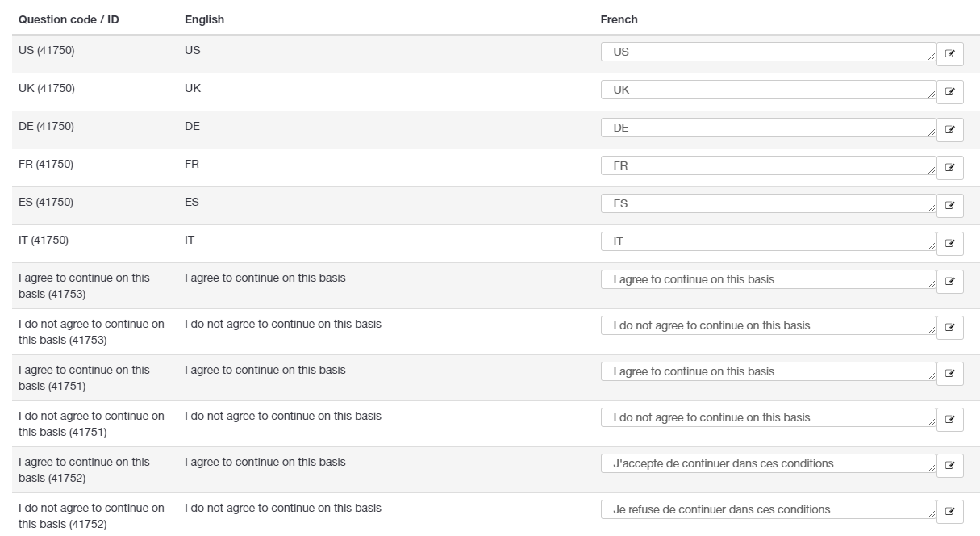Open editor for "Je refuse de continuer" translation
The height and width of the screenshot is (536, 980).
pyautogui.click(x=949, y=512)
